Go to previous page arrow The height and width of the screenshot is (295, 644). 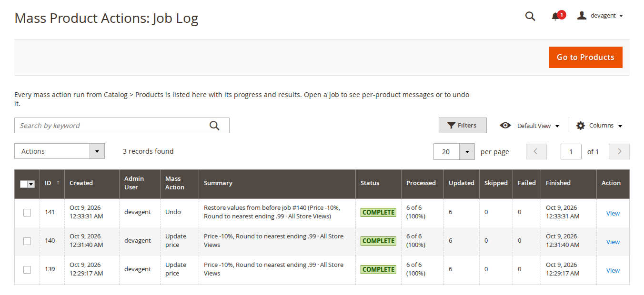coord(536,151)
